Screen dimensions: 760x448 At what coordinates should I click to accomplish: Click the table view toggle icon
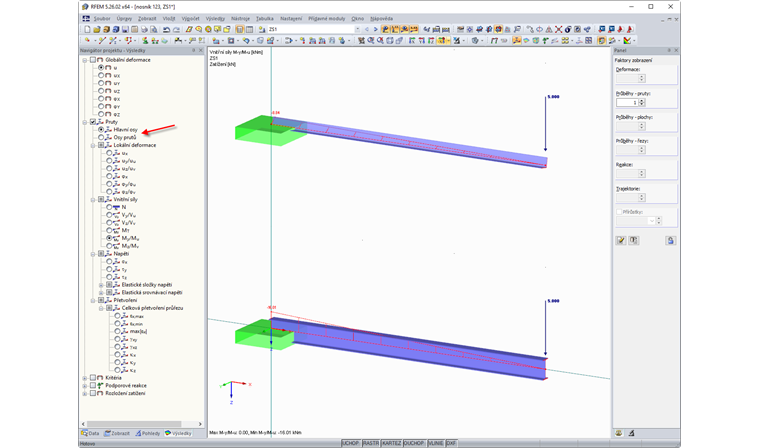pos(249,29)
